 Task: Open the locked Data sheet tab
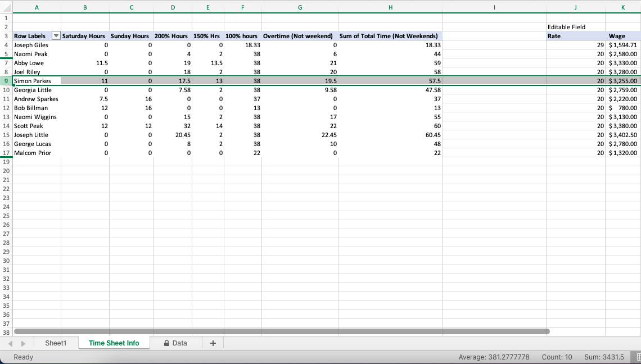(175, 343)
